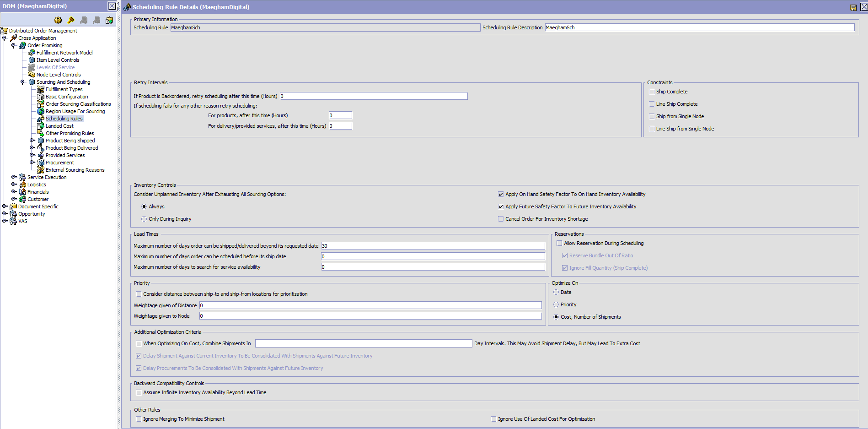Image resolution: width=868 pixels, height=429 pixels.
Task: Select the Only During Inquiry radio button
Action: [144, 219]
